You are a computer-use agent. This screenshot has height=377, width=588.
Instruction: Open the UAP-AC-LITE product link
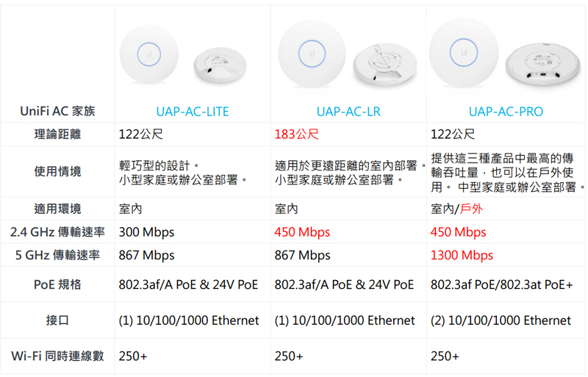tap(193, 112)
